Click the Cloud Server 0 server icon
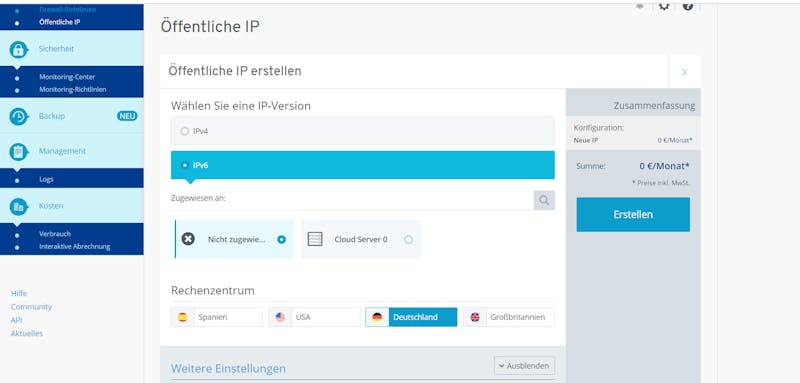 [x=315, y=239]
